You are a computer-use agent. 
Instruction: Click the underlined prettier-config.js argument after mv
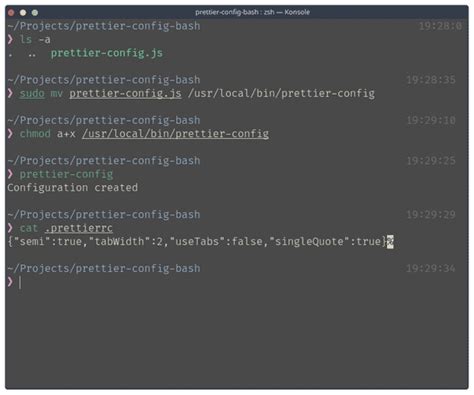125,94
